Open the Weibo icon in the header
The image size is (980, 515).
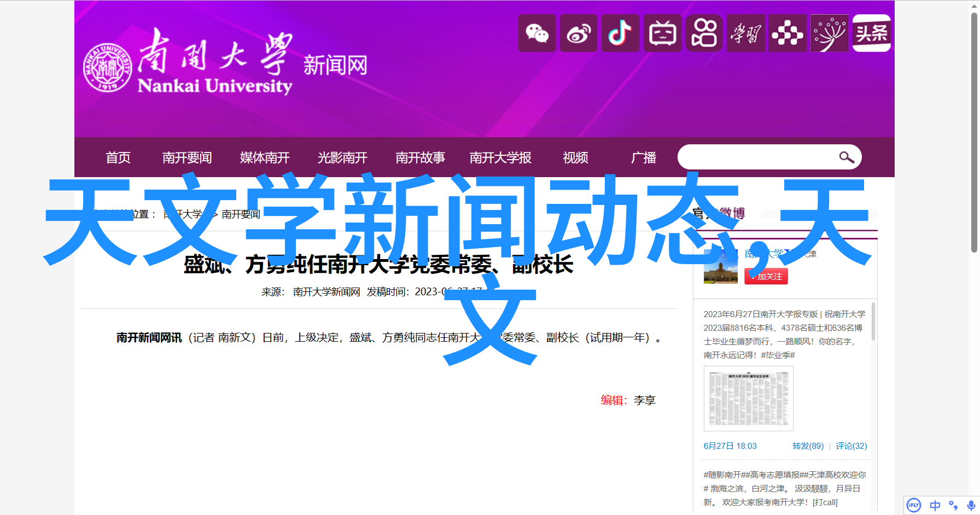579,33
